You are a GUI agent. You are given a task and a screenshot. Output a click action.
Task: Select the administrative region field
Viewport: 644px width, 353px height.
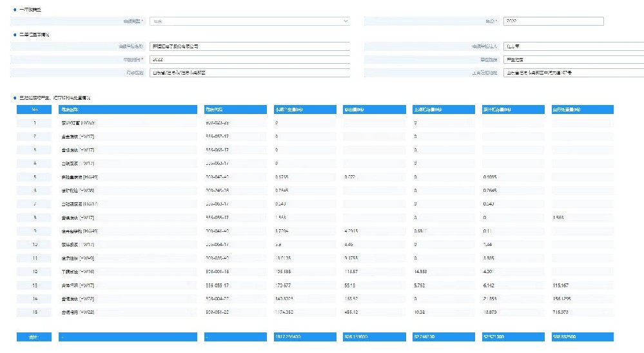249,73
